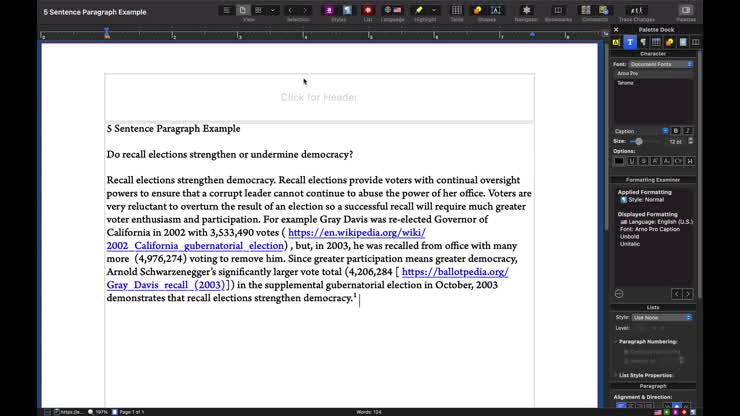Click the Track Changes toolbar icon
This screenshot has width=740, height=416.
click(x=639, y=10)
